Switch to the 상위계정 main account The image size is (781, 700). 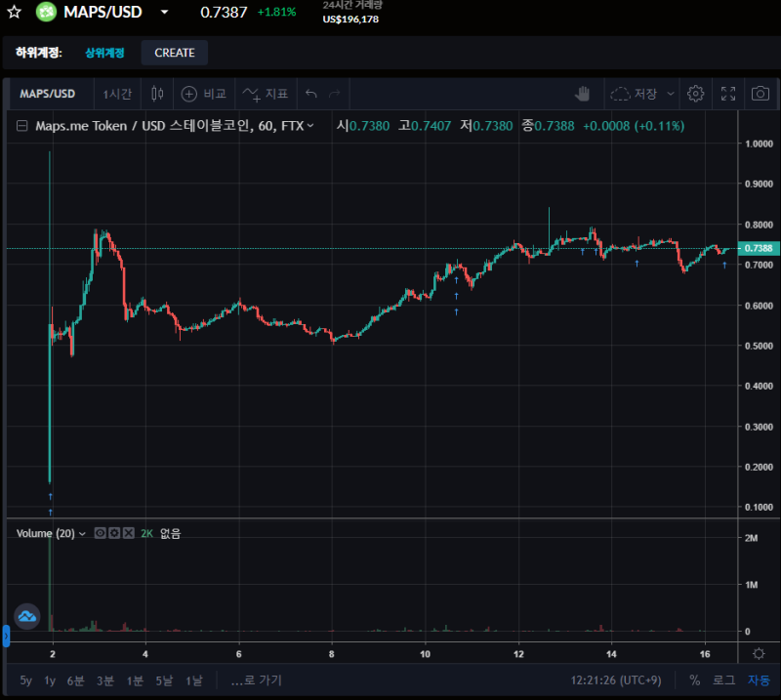point(104,53)
